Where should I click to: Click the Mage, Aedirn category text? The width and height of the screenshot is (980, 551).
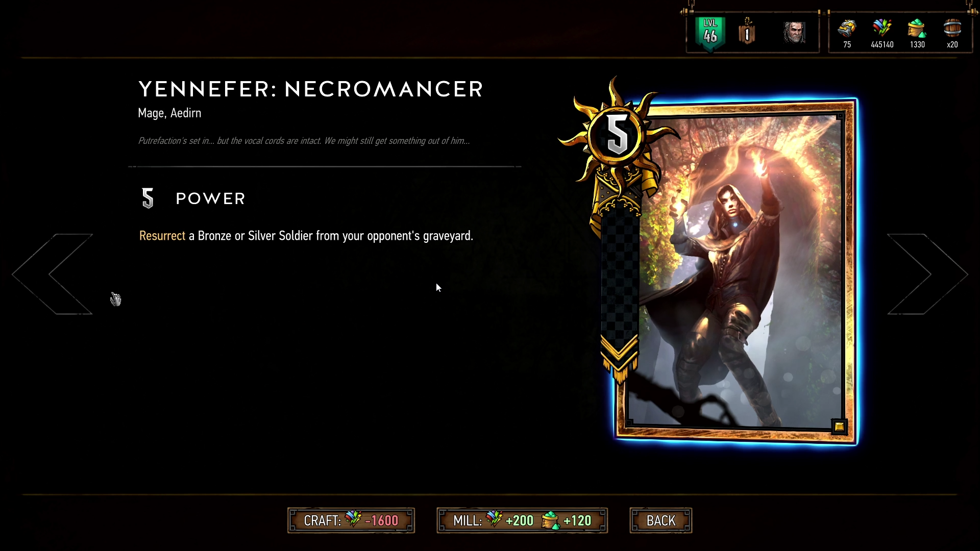point(169,113)
